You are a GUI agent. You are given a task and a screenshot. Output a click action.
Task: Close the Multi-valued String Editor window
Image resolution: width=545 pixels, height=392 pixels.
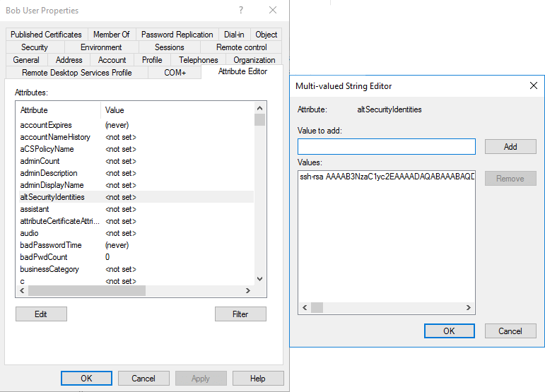pos(534,85)
